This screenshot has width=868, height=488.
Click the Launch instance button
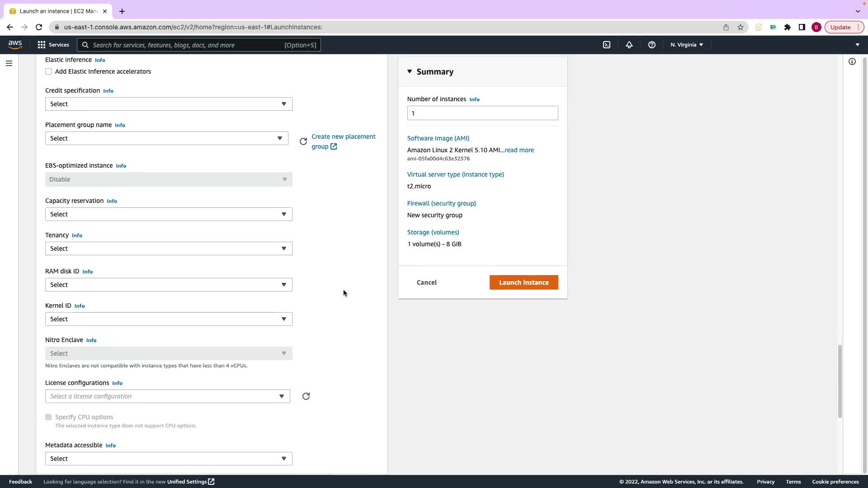(x=524, y=282)
